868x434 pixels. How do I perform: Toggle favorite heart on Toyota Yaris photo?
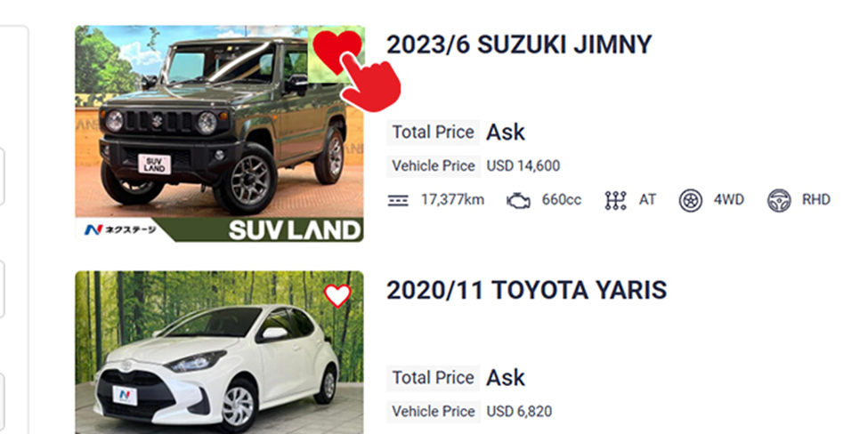click(337, 296)
